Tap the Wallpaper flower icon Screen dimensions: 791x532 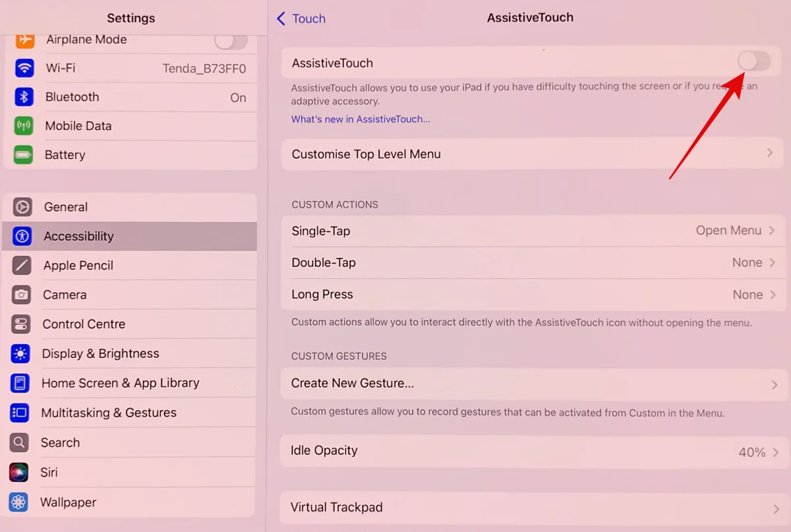18,502
